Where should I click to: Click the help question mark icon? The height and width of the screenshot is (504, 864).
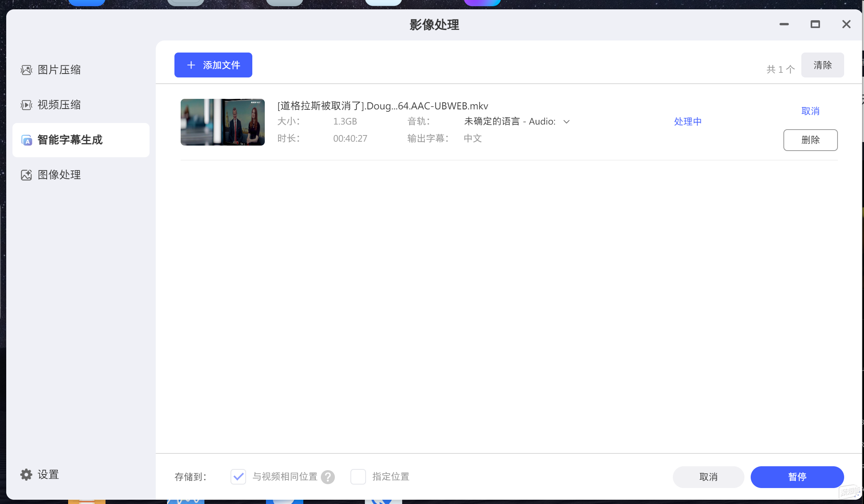pos(328,477)
